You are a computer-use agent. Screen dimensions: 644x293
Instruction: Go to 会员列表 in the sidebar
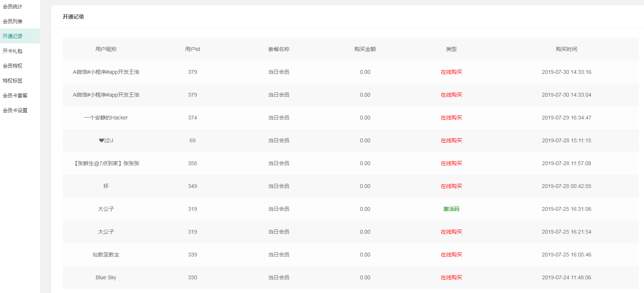coord(13,21)
